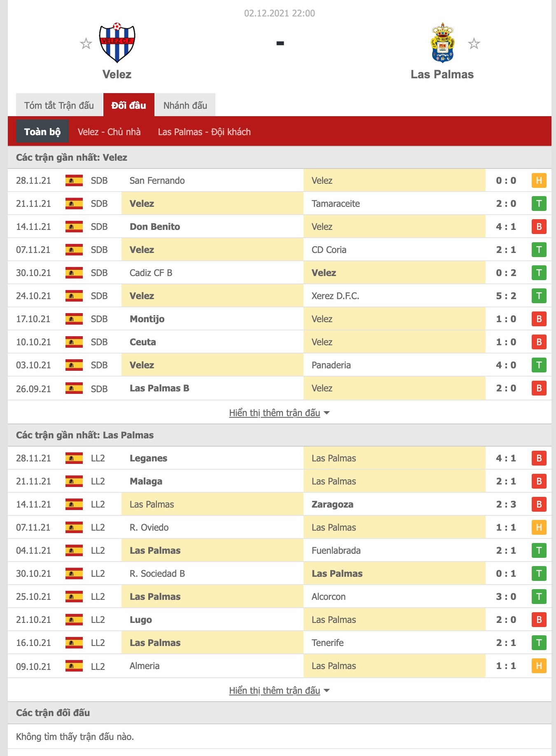Click the T badge for Panaderia match

pos(539,365)
